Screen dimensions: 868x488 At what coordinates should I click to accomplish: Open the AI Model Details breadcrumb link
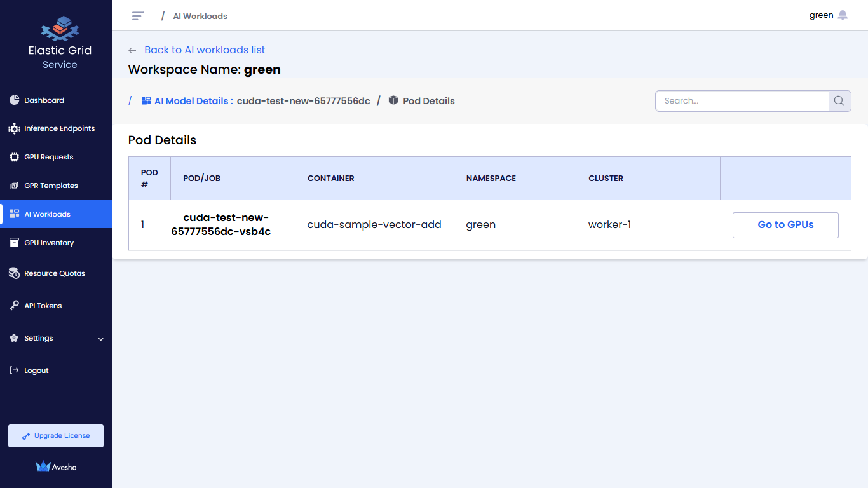coord(193,101)
